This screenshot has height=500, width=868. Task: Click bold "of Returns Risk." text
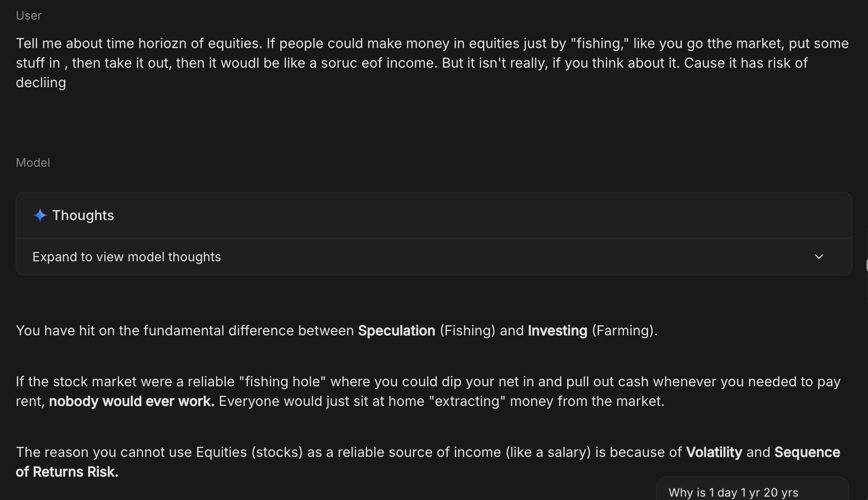(x=67, y=472)
